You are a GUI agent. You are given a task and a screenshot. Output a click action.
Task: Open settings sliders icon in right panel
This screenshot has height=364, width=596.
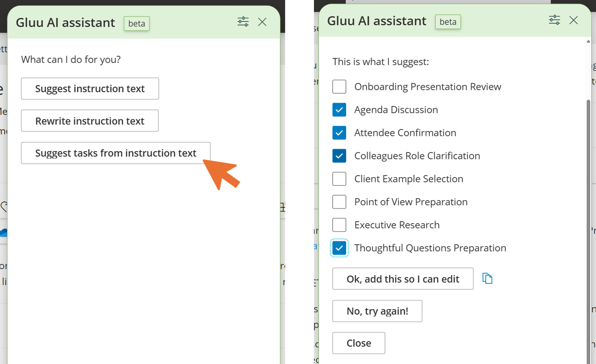[x=554, y=20]
